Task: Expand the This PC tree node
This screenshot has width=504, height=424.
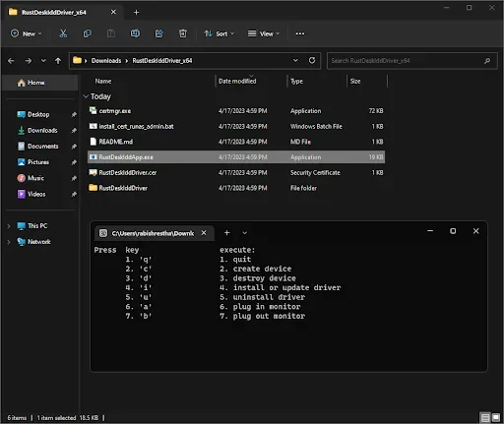Action: [9, 226]
